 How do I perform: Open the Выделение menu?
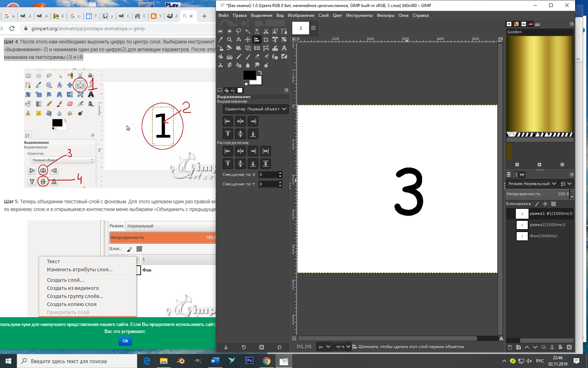click(261, 15)
